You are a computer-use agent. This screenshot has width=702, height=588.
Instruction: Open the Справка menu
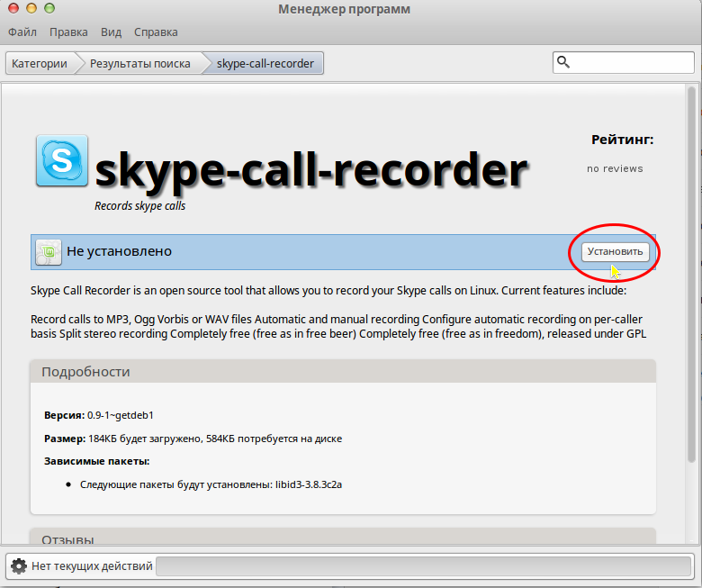click(x=156, y=32)
